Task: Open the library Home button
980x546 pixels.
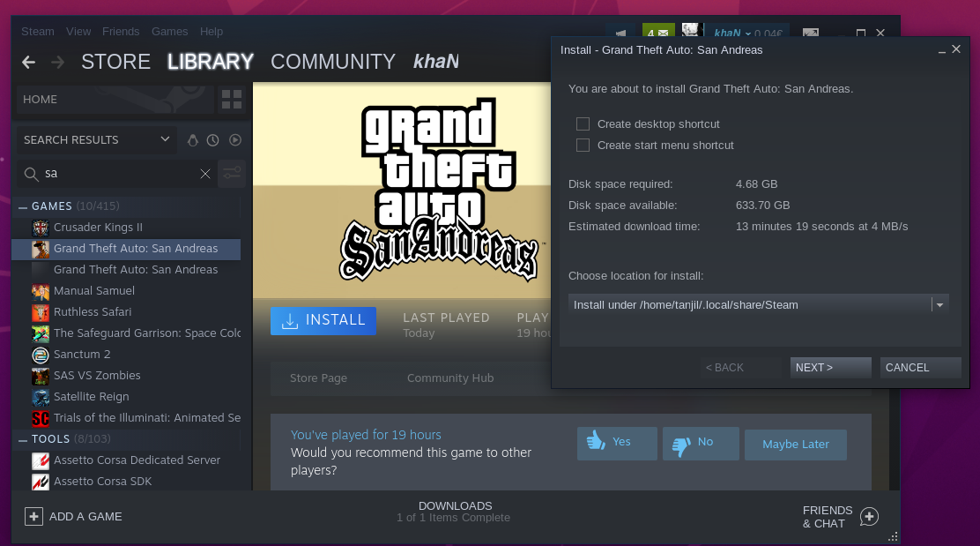Action: pyautogui.click(x=115, y=100)
